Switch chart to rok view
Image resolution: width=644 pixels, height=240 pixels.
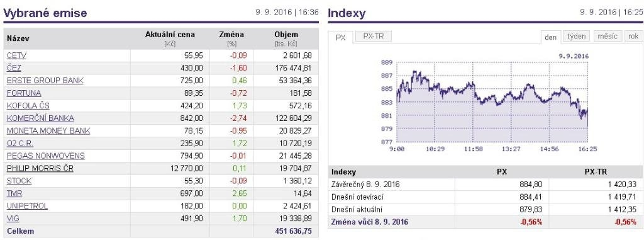(x=633, y=37)
